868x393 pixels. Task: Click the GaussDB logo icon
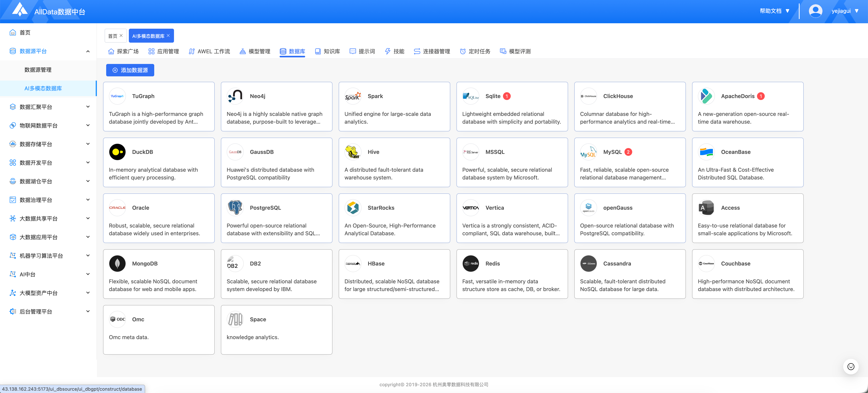tap(235, 152)
